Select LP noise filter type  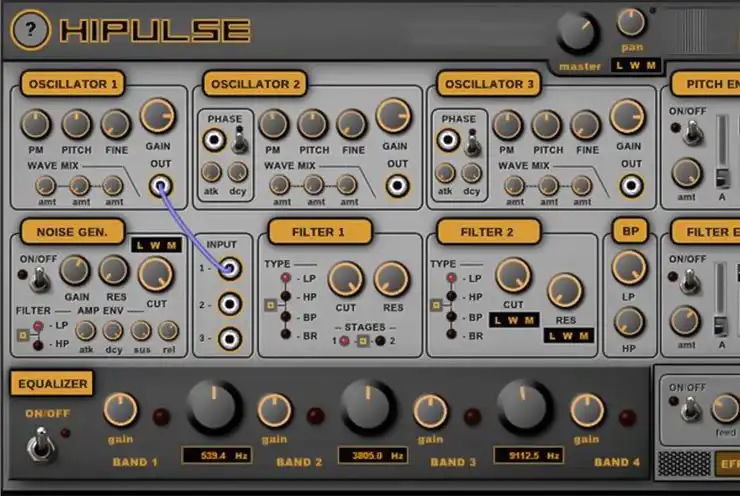(x=38, y=326)
